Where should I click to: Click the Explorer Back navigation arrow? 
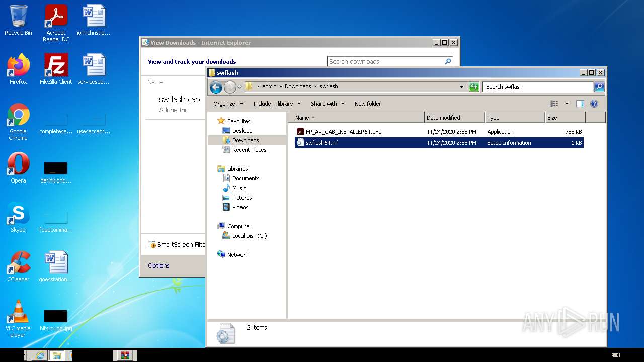click(216, 87)
